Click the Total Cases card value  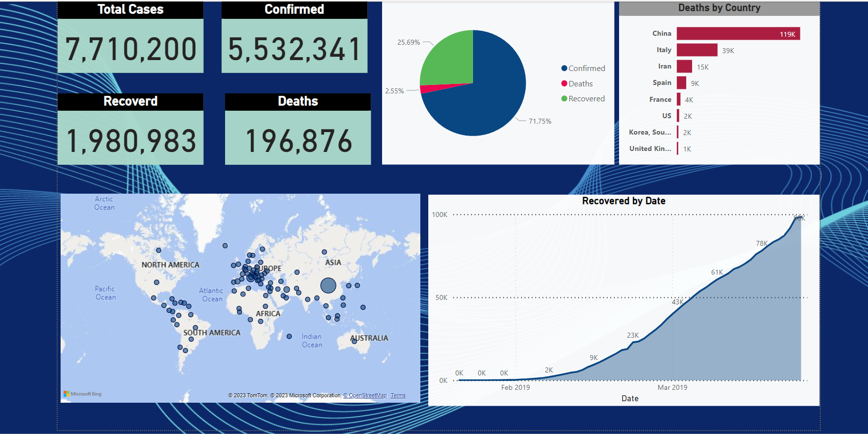(131, 50)
